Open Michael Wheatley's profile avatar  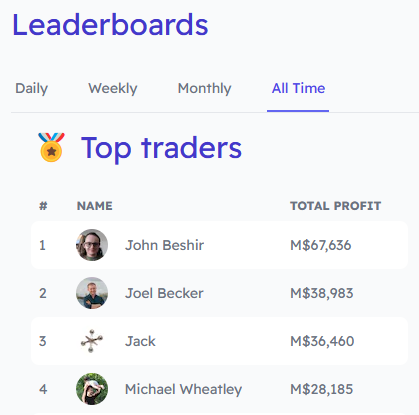click(x=92, y=389)
